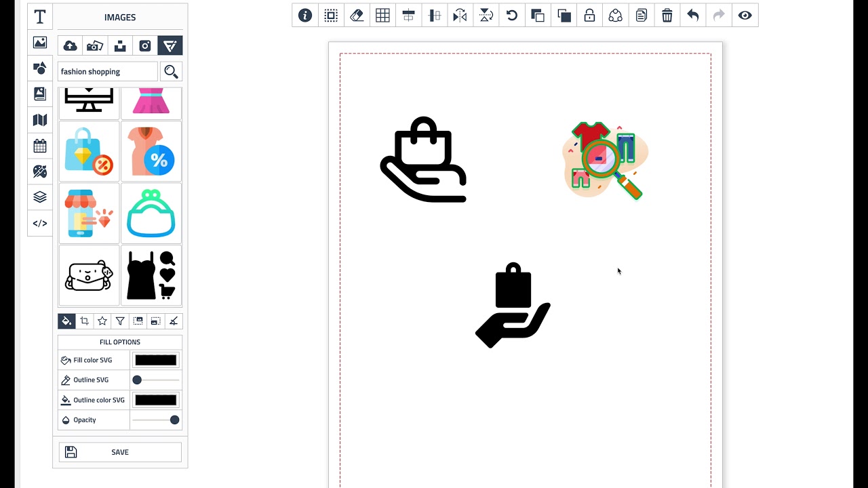The height and width of the screenshot is (488, 868).
Task: Select the star effects tab
Action: pyautogui.click(x=102, y=321)
